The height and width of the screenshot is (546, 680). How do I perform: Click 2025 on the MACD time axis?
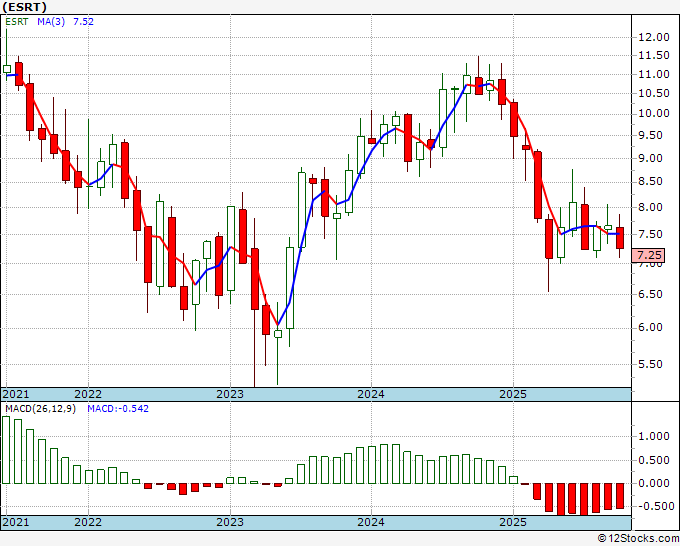(513, 522)
